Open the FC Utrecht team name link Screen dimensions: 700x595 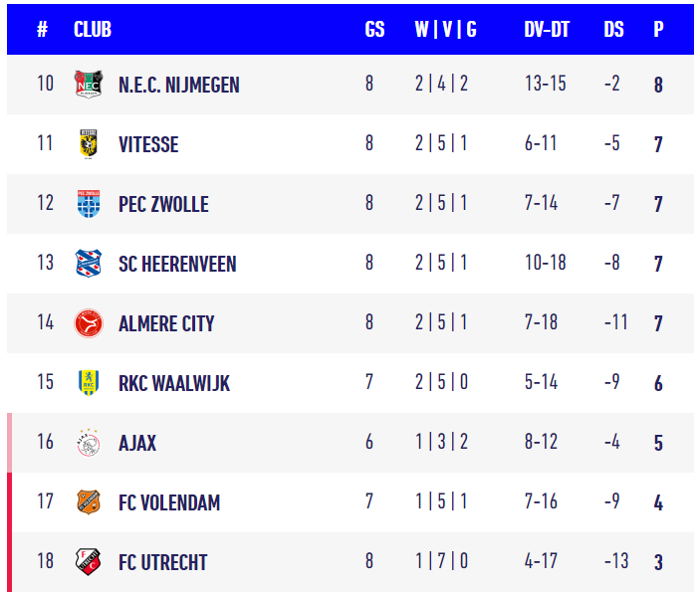tap(162, 562)
